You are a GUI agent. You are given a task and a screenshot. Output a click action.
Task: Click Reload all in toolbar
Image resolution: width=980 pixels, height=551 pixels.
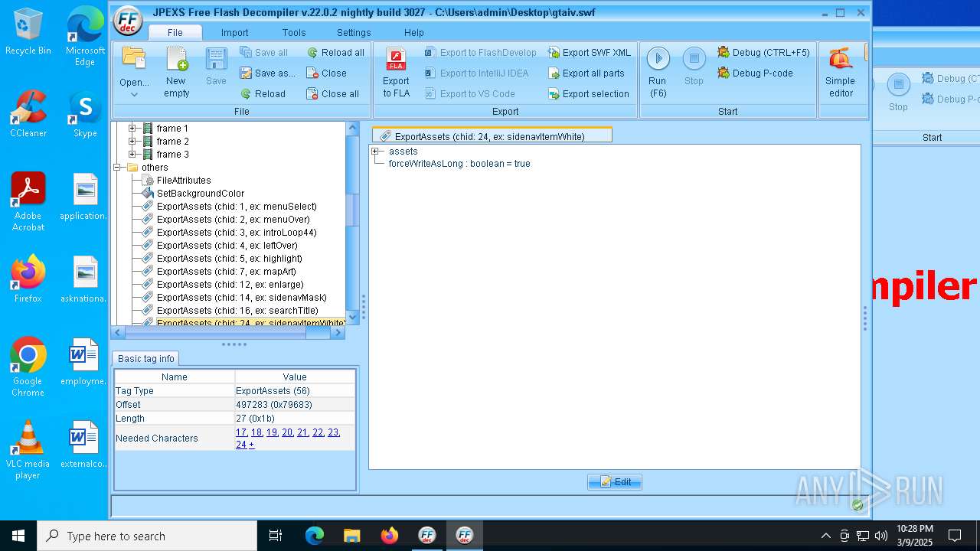tap(335, 53)
